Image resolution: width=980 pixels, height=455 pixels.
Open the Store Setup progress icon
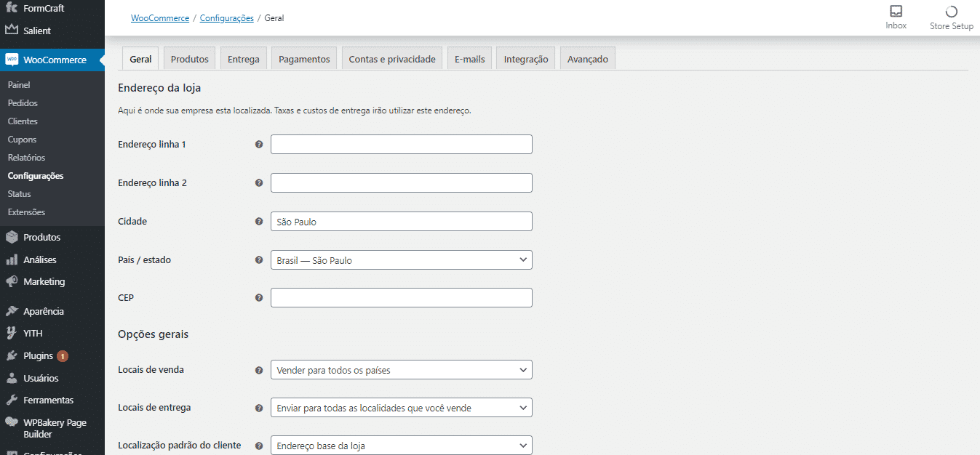tap(951, 11)
